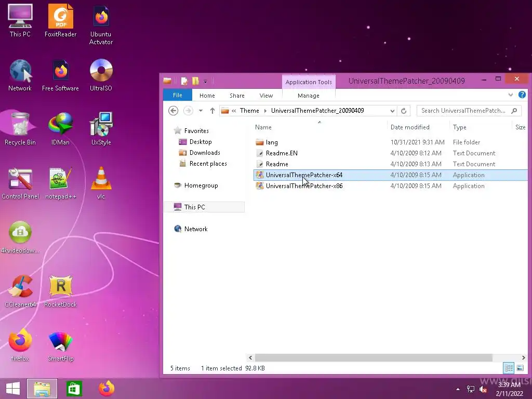The width and height of the screenshot is (532, 399).
Task: Switch to the Share ribbon tab
Action: (x=237, y=96)
